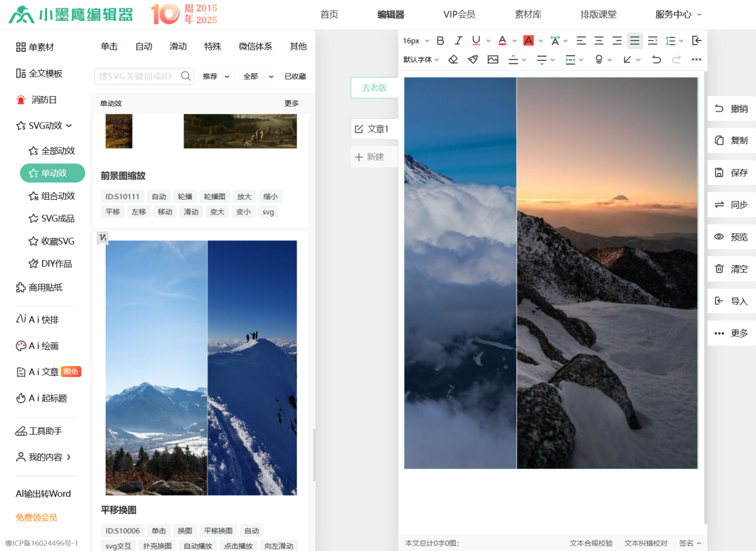Open toolbar three-dots more options
The width and height of the screenshot is (756, 551).
[696, 60]
